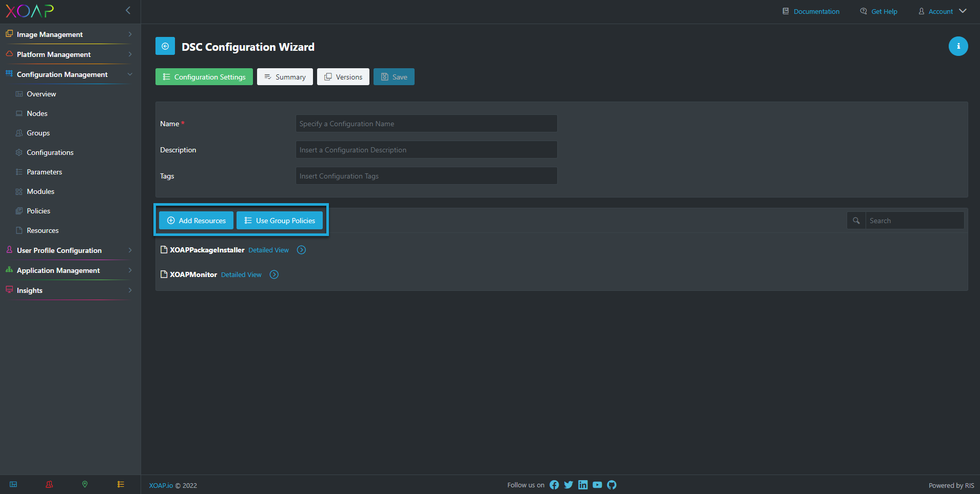The height and width of the screenshot is (494, 980).
Task: Click the Add Resources button
Action: click(196, 221)
